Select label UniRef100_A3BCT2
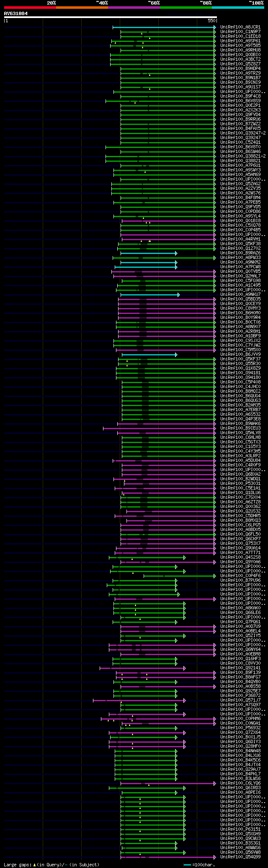268x868 pixels. [x=240, y=60]
